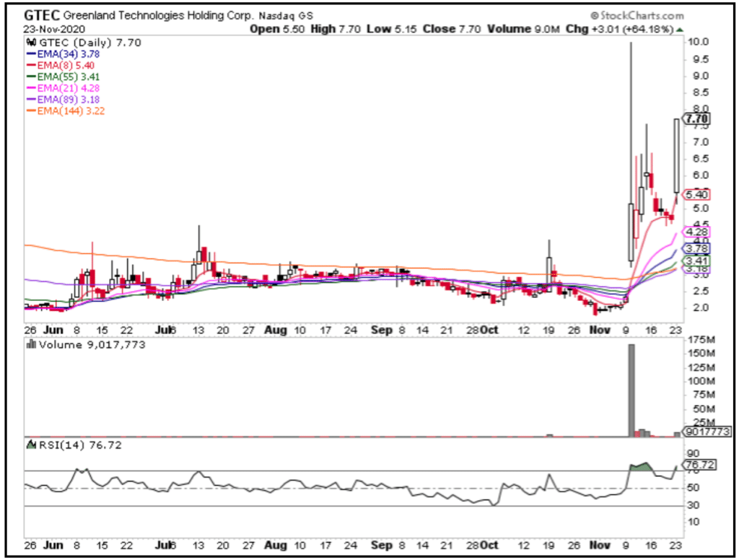Image resolution: width=739 pixels, height=560 pixels.
Task: Click the 175M volume axis label
Action: 701,340
